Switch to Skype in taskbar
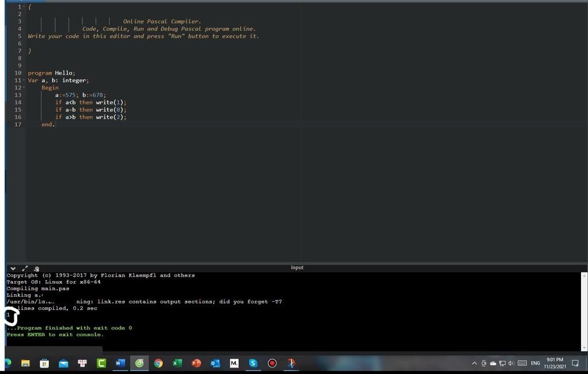 253,363
